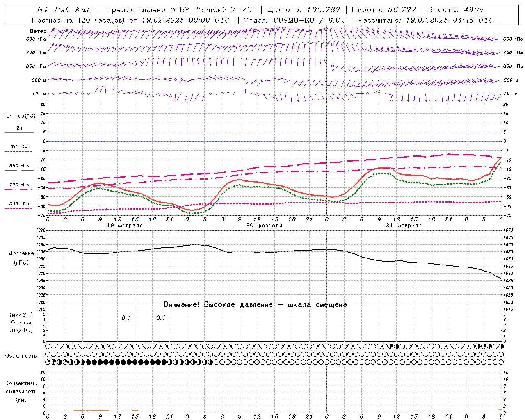The width and height of the screenshot is (525, 420).
Task: Click the "Ветер" wind panel label
Action: point(38,31)
